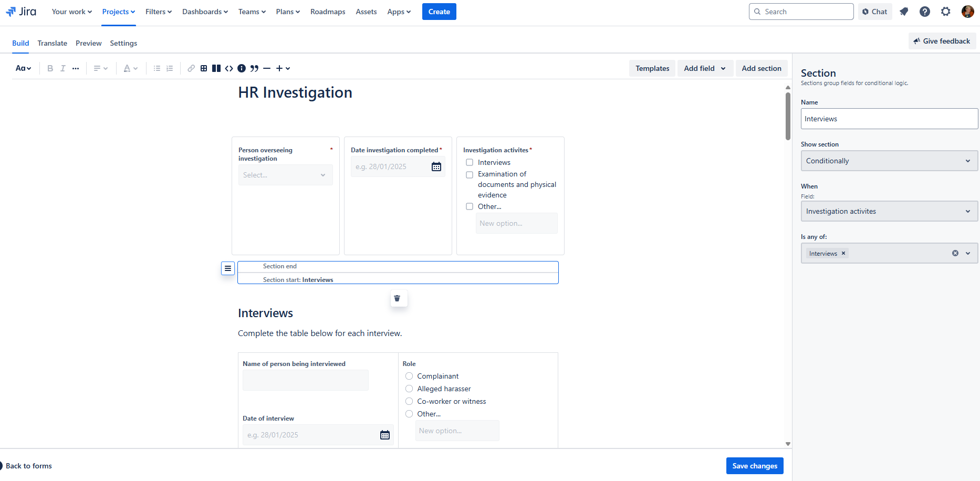Insert a table from the toolbar
980x481 pixels.
tap(204, 68)
